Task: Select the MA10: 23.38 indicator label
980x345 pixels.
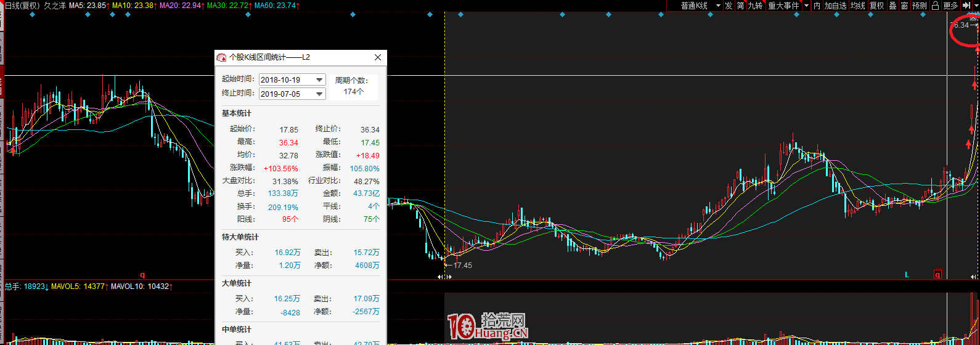Action: click(134, 6)
